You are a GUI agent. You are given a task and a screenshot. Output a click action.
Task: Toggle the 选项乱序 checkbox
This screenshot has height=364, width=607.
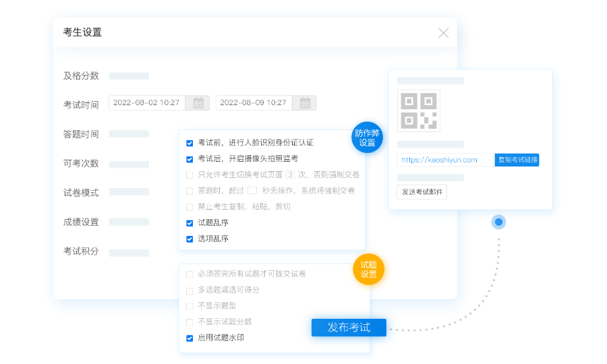tap(190, 239)
